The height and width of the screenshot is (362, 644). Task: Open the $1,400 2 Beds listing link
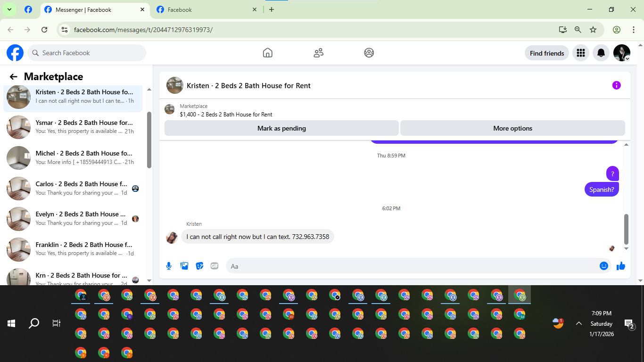[x=226, y=115]
